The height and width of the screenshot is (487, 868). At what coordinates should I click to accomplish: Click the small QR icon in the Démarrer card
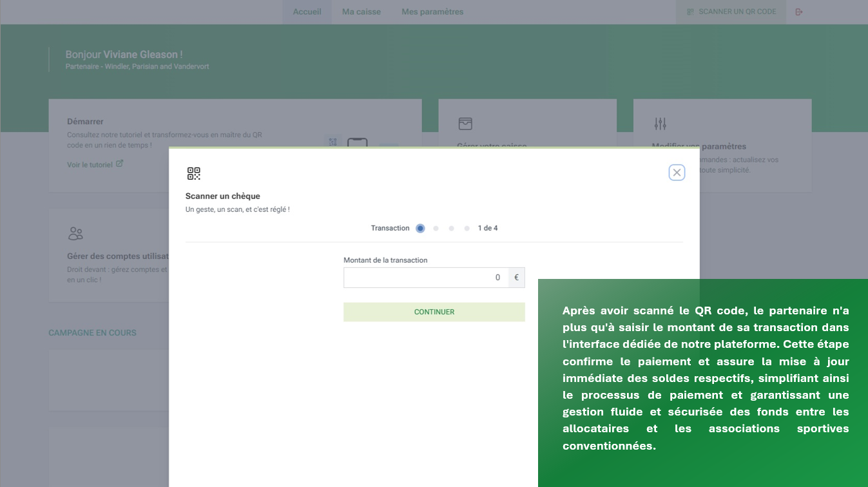point(333,141)
